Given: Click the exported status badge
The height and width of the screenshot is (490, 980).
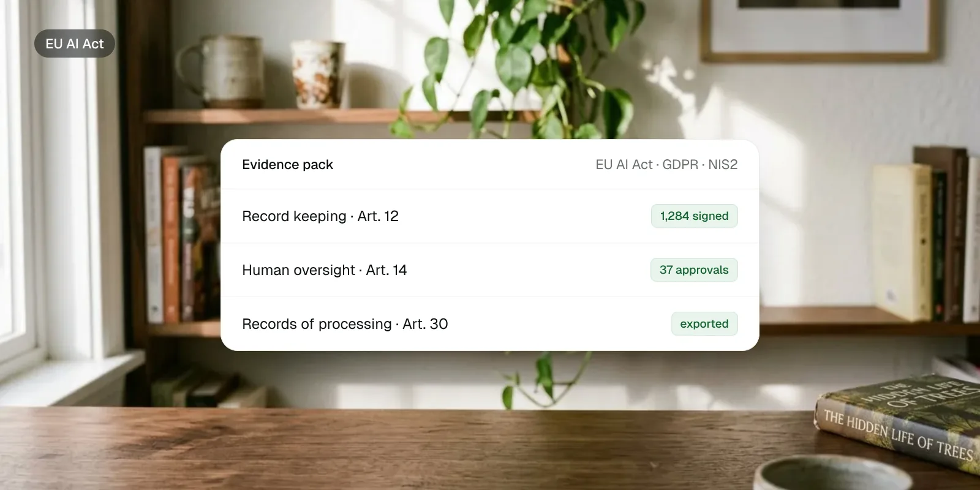Looking at the screenshot, I should click(704, 324).
